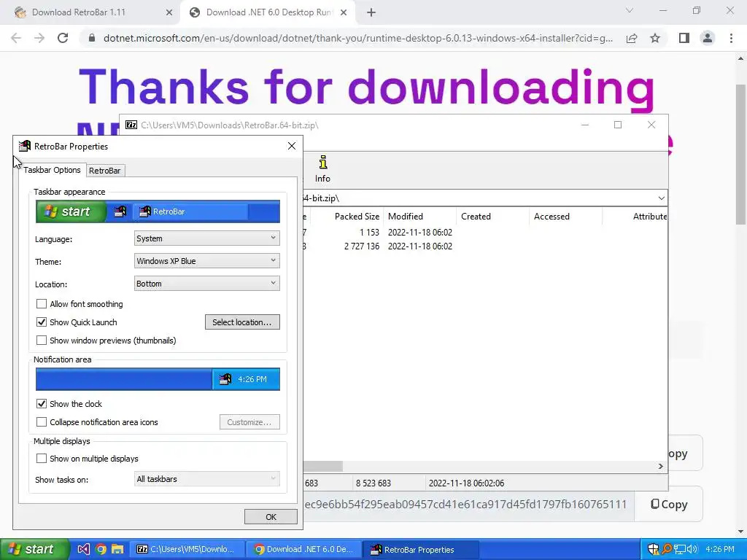This screenshot has width=747, height=560.
Task: Click Chrome forward arrow
Action: [x=39, y=38]
